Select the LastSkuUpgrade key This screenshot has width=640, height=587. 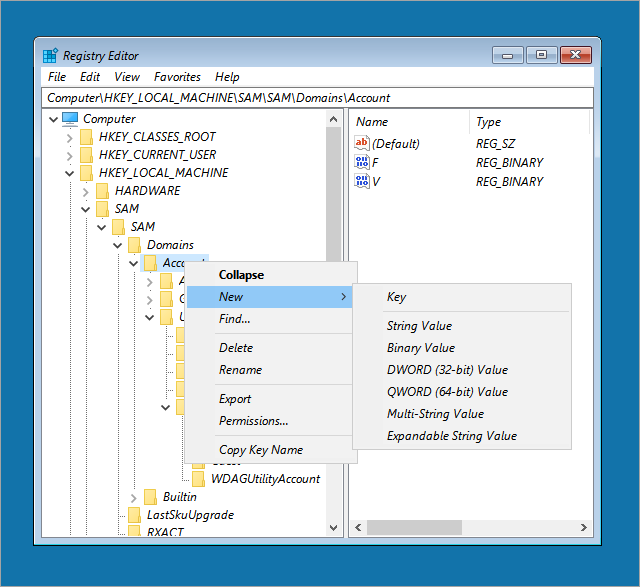coord(190,515)
